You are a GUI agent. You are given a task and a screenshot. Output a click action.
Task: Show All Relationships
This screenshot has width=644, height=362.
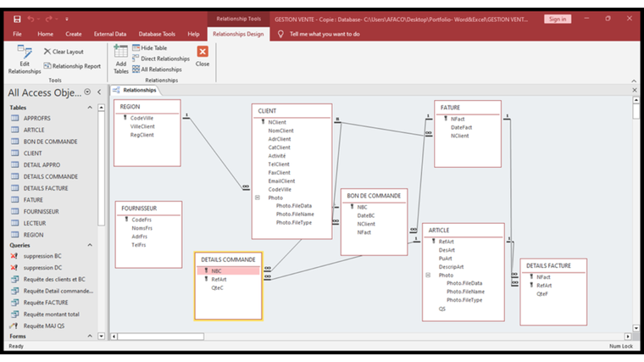160,70
